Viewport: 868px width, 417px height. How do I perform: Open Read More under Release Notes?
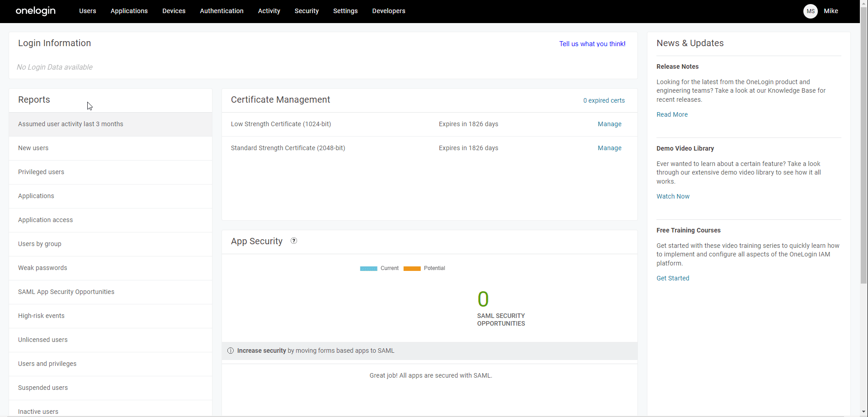[672, 115]
